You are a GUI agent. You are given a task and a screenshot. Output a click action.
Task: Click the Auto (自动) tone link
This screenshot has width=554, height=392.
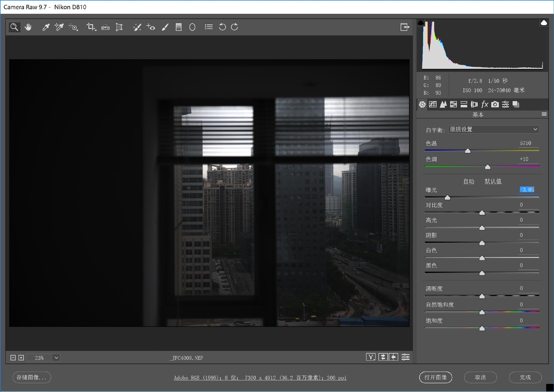tap(469, 181)
